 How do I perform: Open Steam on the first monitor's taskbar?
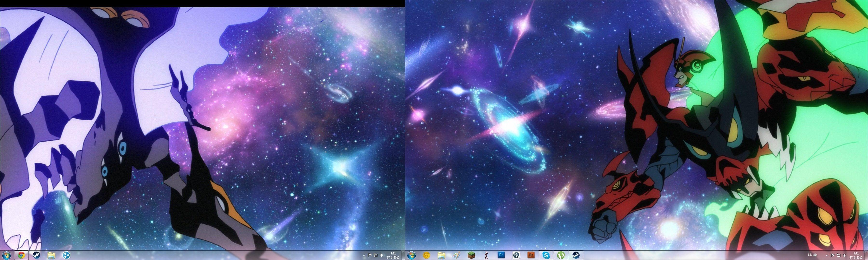36,255
